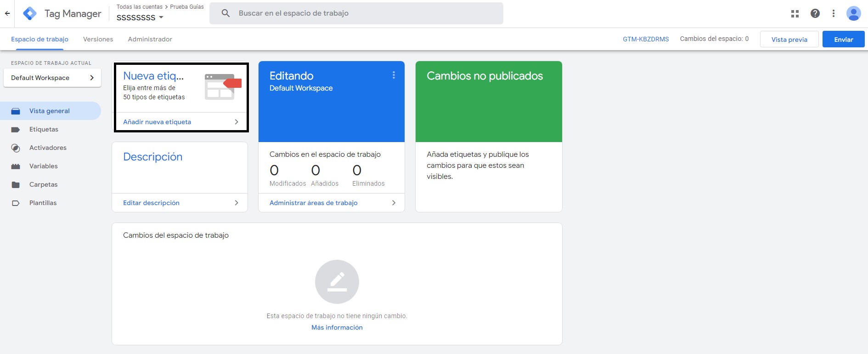This screenshot has height=354, width=868.
Task: Click the GTM-KBZDRMS container ID
Action: tap(645, 39)
